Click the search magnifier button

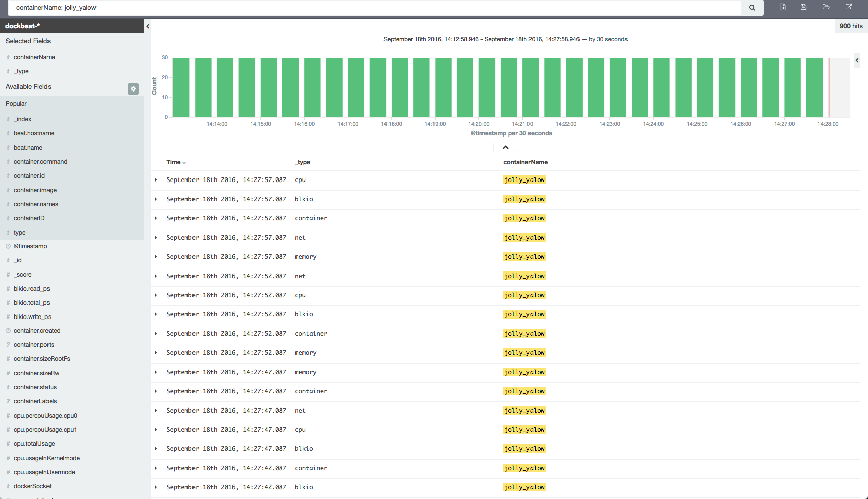pyautogui.click(x=752, y=8)
